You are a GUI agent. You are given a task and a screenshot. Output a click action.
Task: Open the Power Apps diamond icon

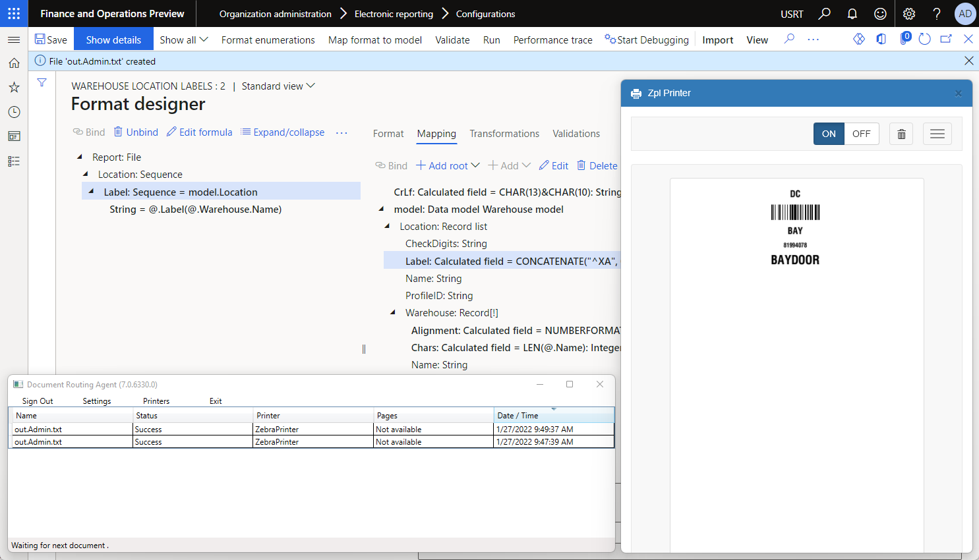pyautogui.click(x=859, y=39)
